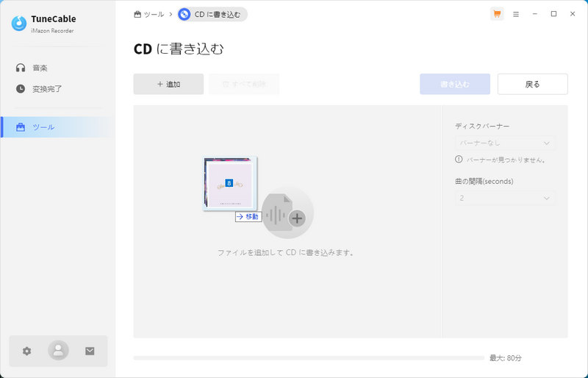This screenshot has width=588, height=378.
Task: Click the shopping cart purchase icon
Action: [x=497, y=14]
